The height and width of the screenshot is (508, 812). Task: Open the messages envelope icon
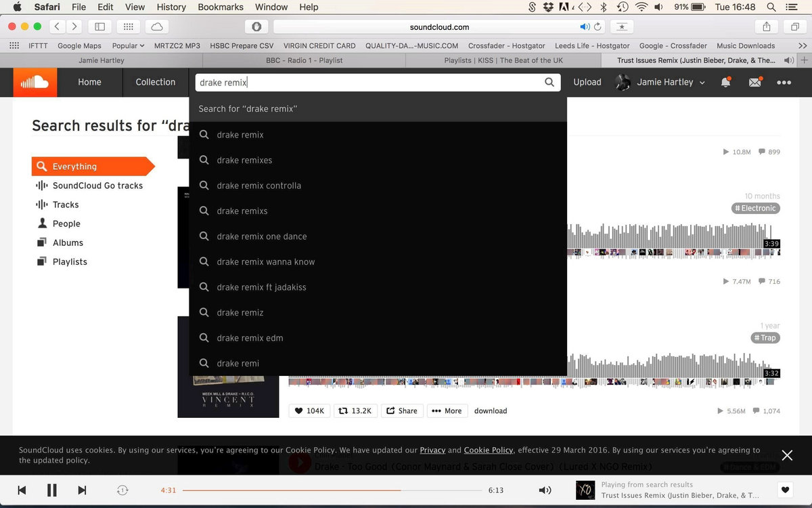point(754,82)
